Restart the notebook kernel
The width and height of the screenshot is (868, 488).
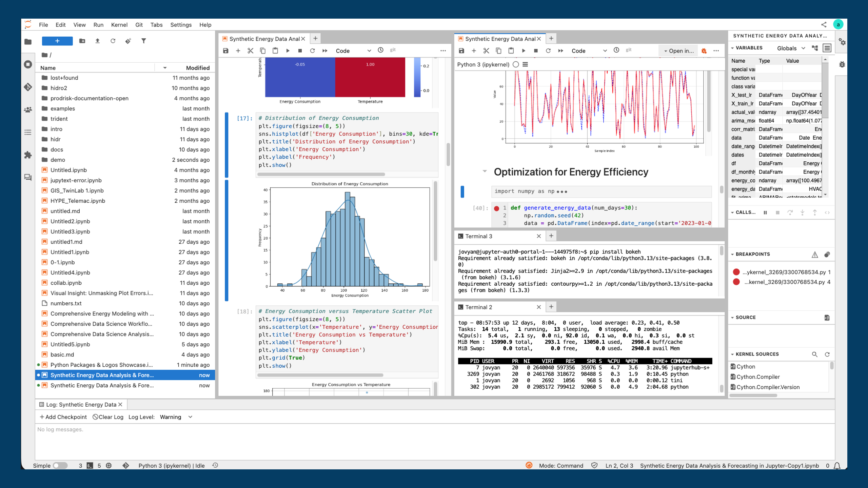(312, 50)
